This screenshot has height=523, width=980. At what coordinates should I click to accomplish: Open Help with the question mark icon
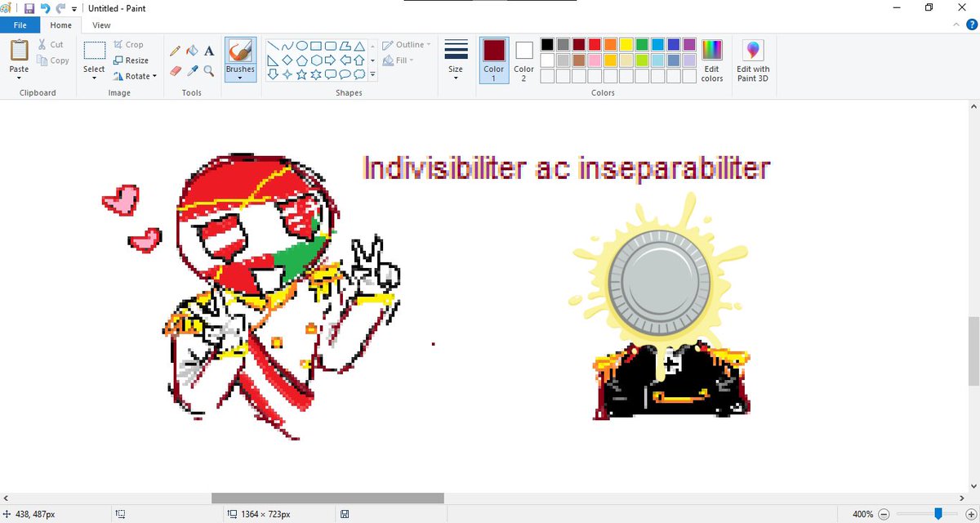[x=971, y=25]
